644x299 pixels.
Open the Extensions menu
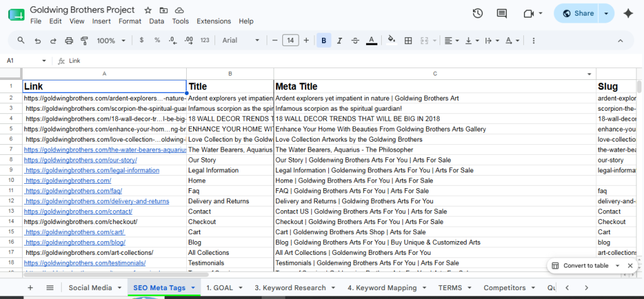pyautogui.click(x=214, y=21)
